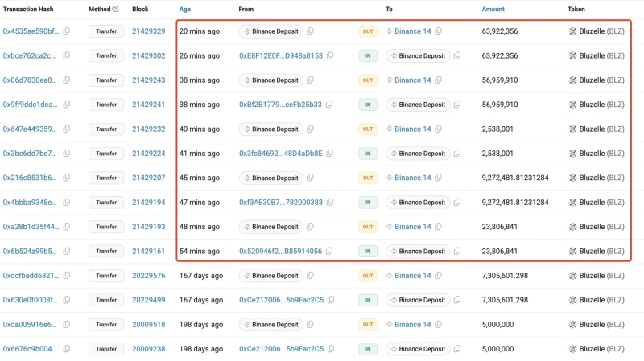Image resolution: width=644 pixels, height=361 pixels.
Task: Click the Method column help icon
Action: click(115, 10)
